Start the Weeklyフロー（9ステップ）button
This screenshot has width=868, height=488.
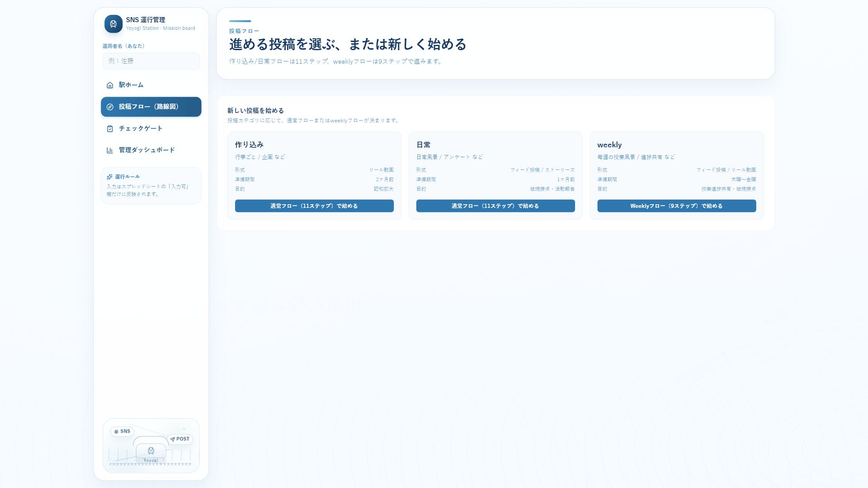(677, 206)
